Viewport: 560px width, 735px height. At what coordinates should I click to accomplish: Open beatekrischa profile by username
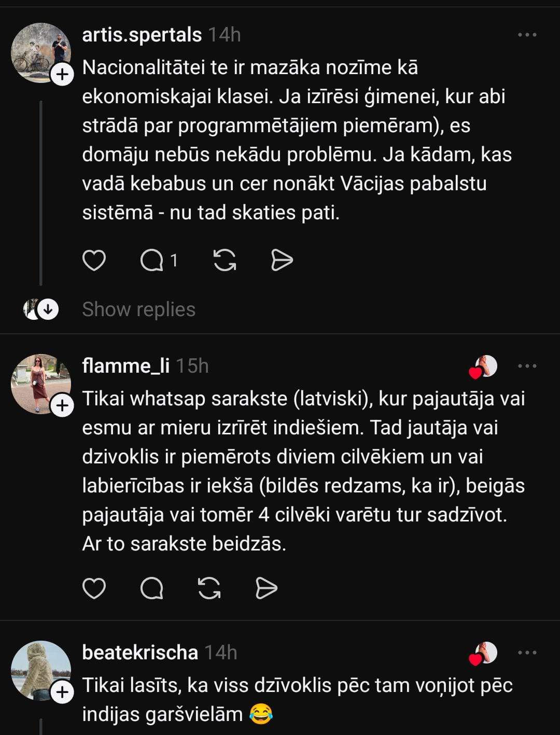pyautogui.click(x=140, y=653)
